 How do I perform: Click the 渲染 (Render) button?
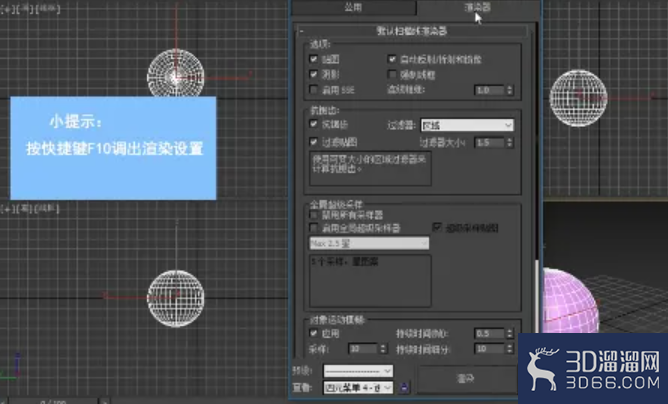466,379
